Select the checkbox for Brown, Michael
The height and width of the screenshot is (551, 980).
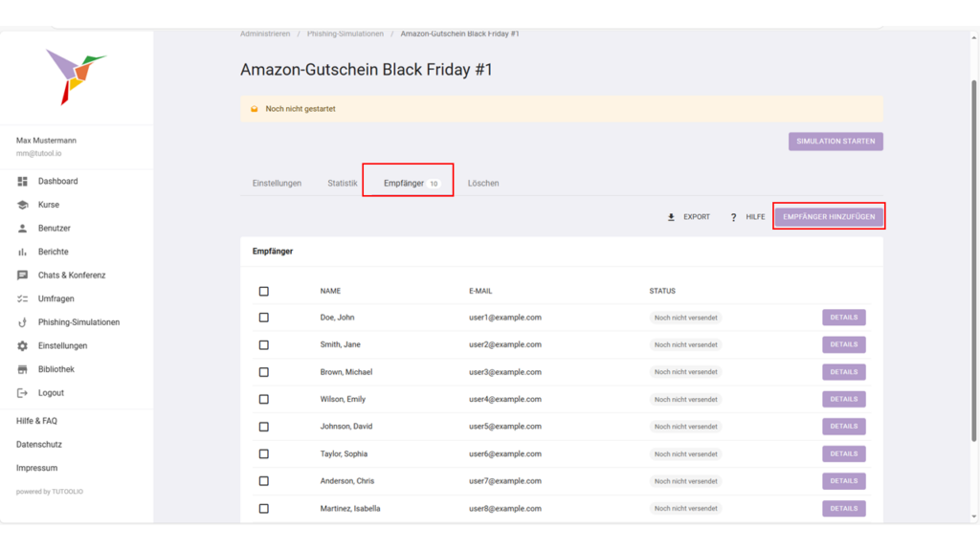click(x=264, y=372)
